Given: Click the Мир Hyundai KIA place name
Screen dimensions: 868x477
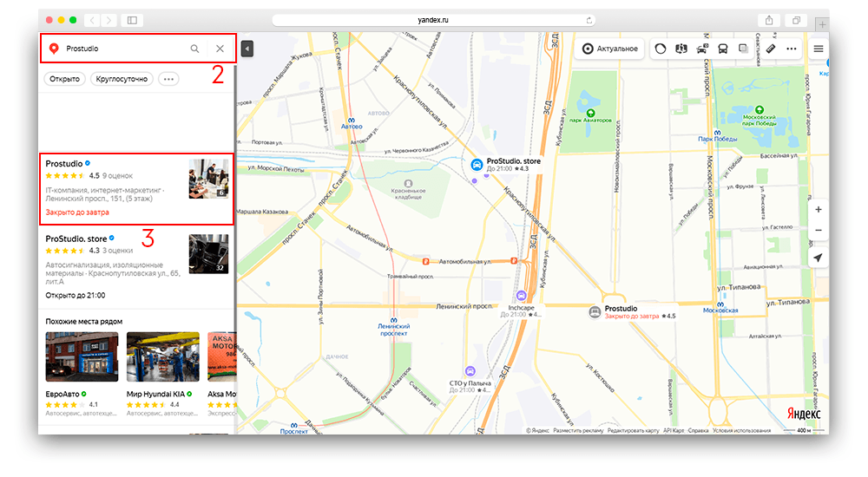Looking at the screenshot, I should coord(155,394).
